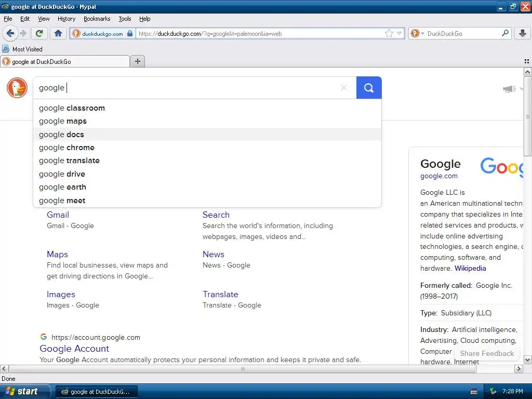Click the horizontal scrollbar left arrow
Image resolution: width=532 pixels, height=399 pixels.
tap(4, 368)
